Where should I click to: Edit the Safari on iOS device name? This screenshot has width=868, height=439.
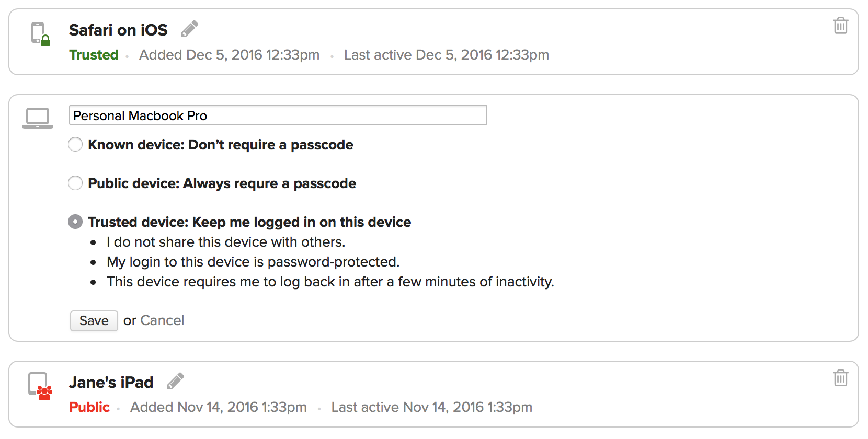click(x=190, y=29)
